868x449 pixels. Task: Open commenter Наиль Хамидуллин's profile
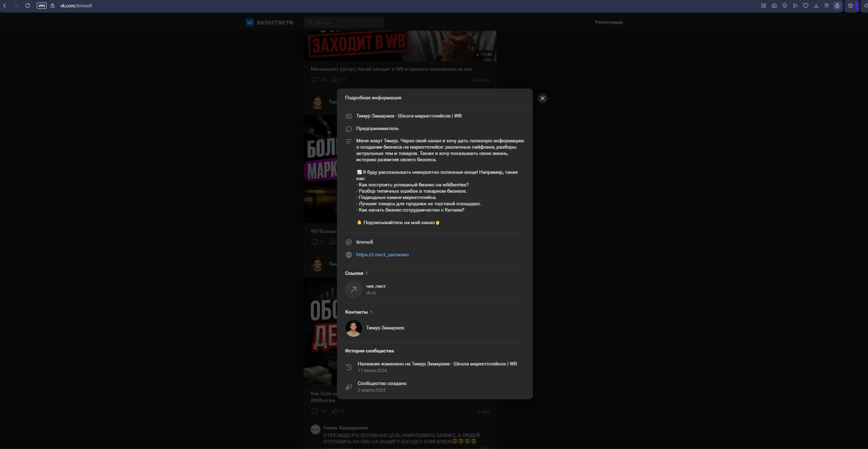pos(345,428)
